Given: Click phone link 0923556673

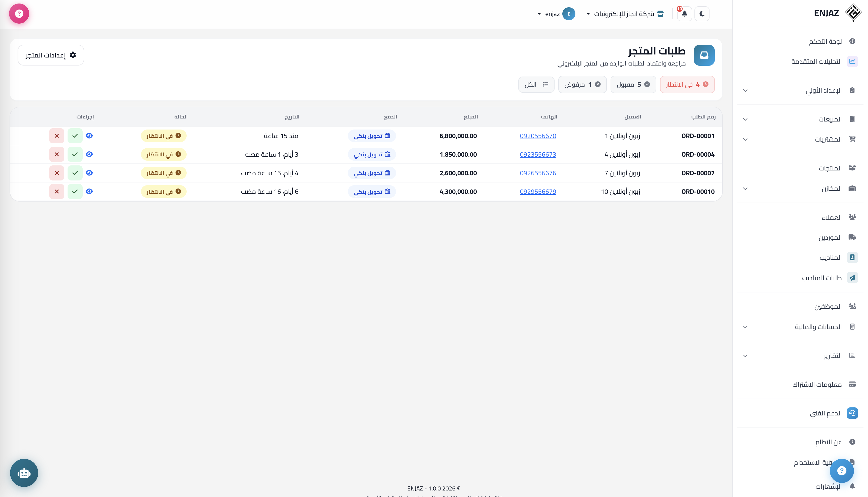Looking at the screenshot, I should (x=538, y=154).
